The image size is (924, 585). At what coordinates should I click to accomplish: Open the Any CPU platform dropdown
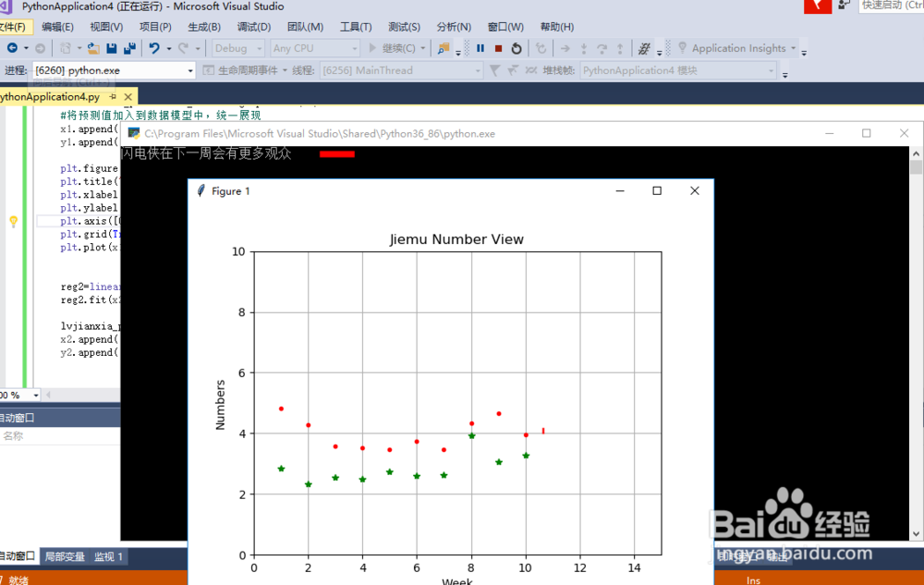coord(315,48)
